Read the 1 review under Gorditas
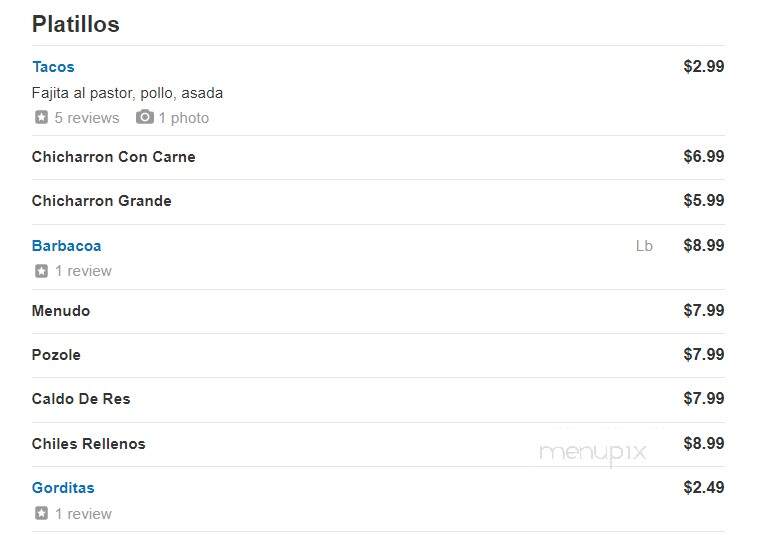Viewport: 772px width, 535px height. (83, 513)
